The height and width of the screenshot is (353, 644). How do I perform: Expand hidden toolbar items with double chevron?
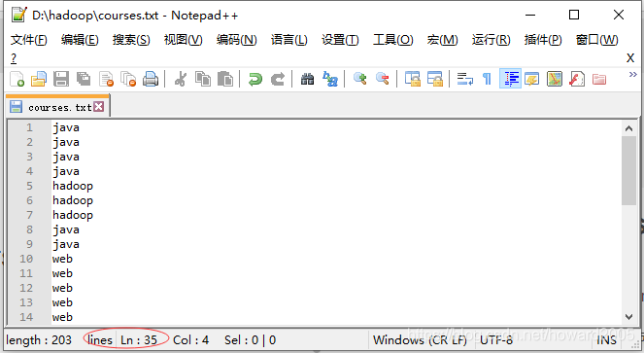(633, 75)
